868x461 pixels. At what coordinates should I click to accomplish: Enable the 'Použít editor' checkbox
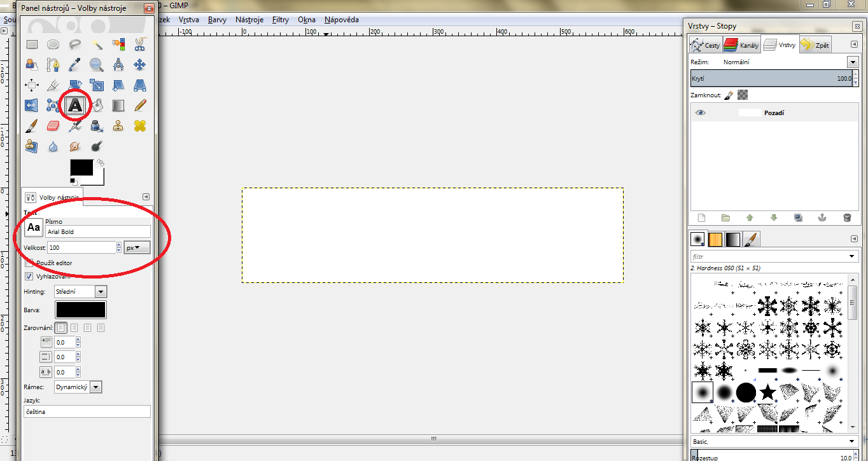[x=29, y=263]
